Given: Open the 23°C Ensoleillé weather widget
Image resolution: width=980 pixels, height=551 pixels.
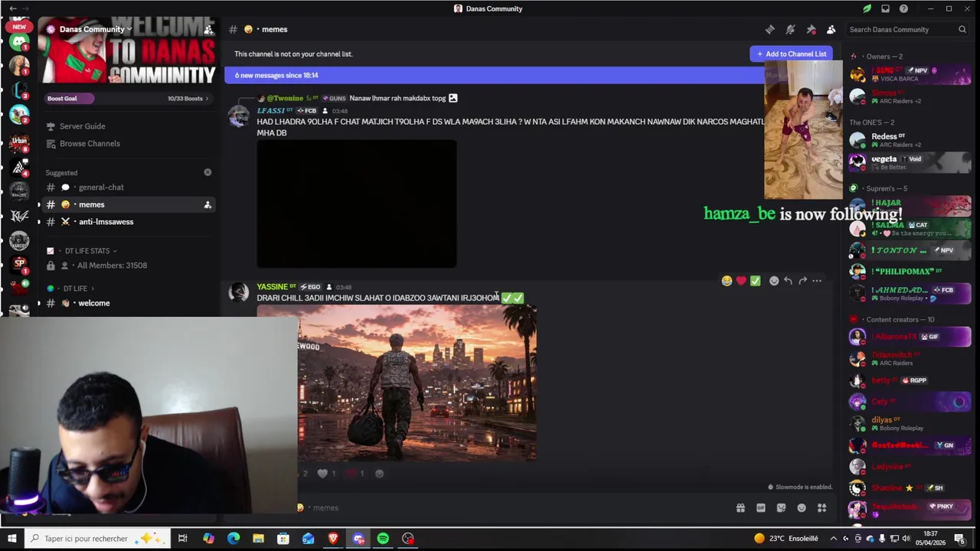Looking at the screenshot, I should [786, 539].
